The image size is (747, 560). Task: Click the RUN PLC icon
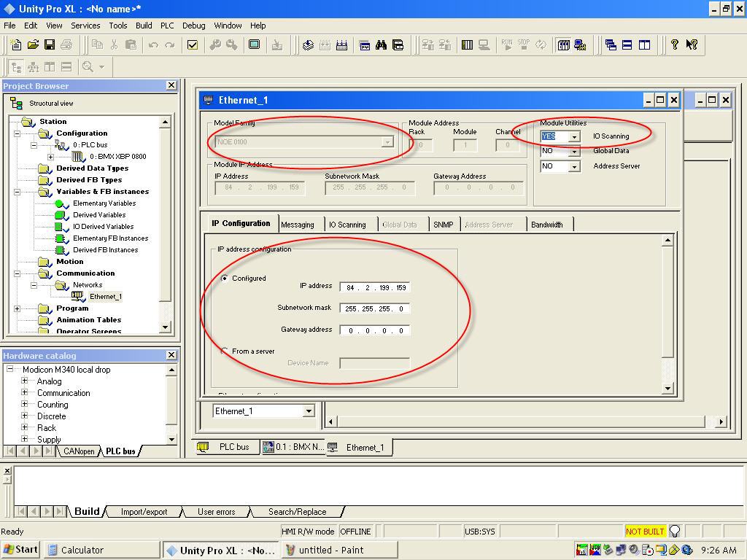[507, 44]
